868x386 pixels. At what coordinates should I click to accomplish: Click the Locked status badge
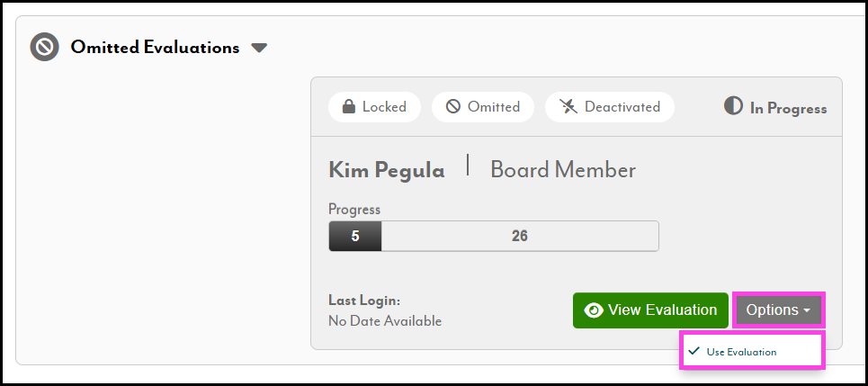coord(373,107)
